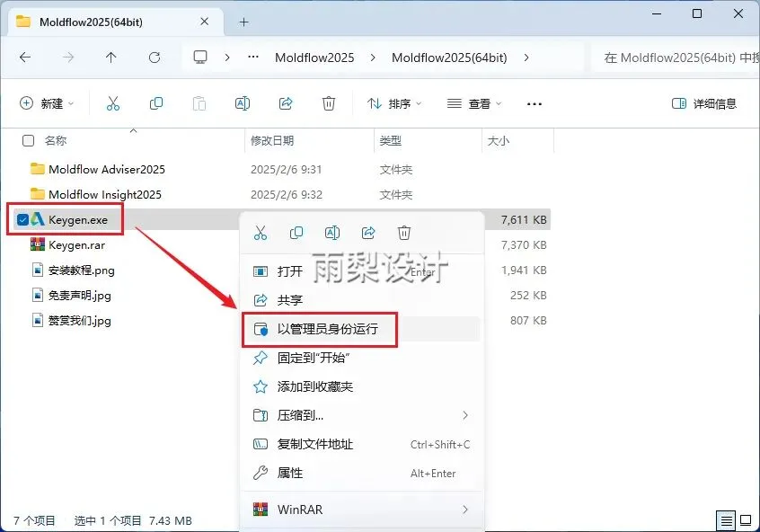Click the Keygen.exe file name
Screen dimensions: 760x532
point(78,219)
